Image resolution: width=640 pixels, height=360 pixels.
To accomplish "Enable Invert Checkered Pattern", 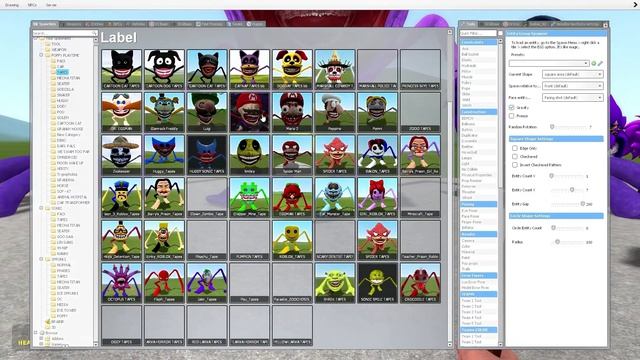I will click(x=515, y=165).
